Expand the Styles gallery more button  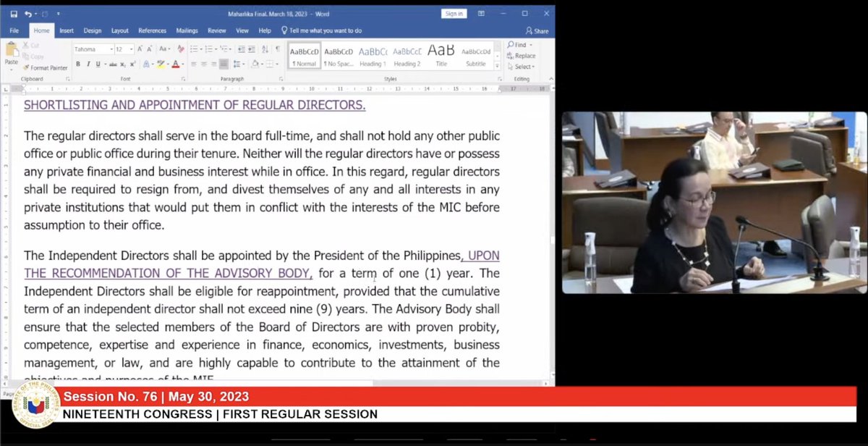(497, 66)
